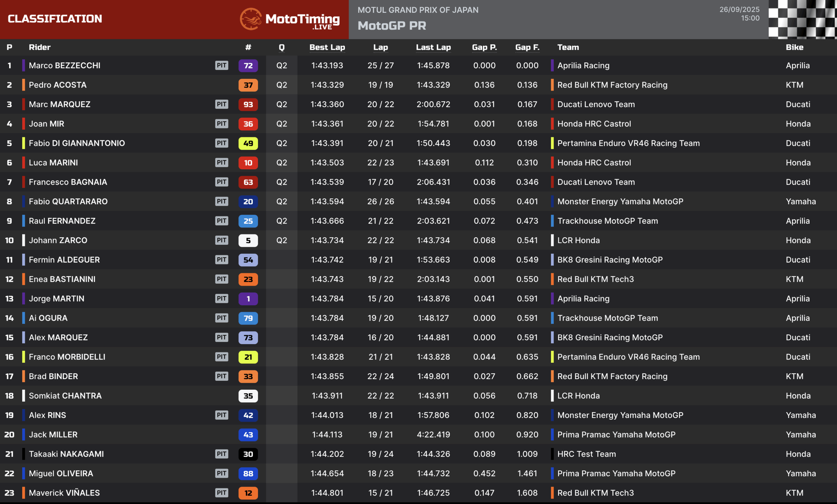
Task: Select number badge 93 for Marc Marquez
Action: pos(248,104)
